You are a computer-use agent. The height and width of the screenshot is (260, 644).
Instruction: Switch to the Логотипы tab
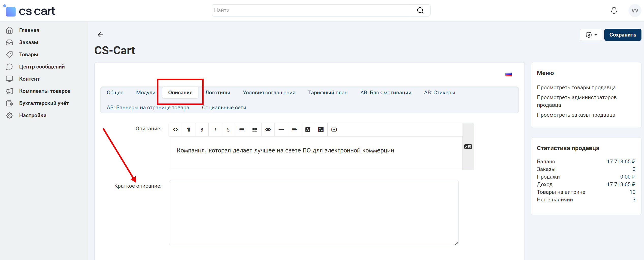click(218, 92)
